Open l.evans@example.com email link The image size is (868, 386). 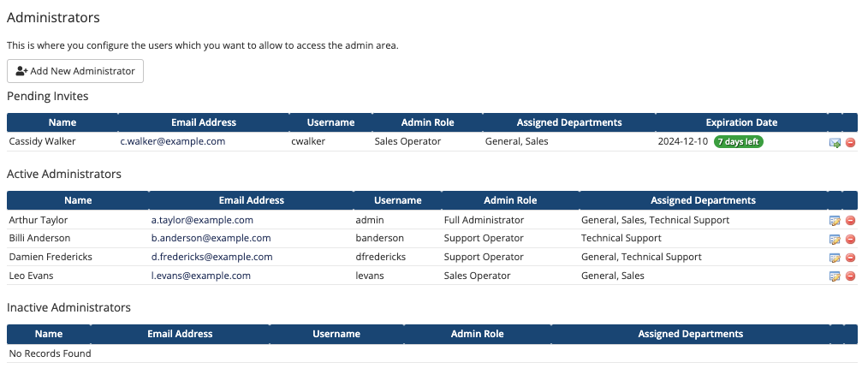(201, 276)
